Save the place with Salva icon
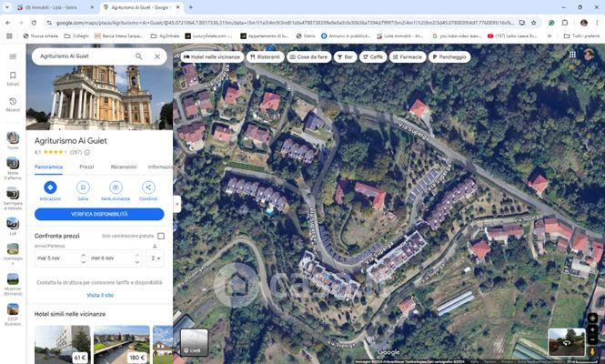This screenshot has height=364, width=605. point(83,187)
